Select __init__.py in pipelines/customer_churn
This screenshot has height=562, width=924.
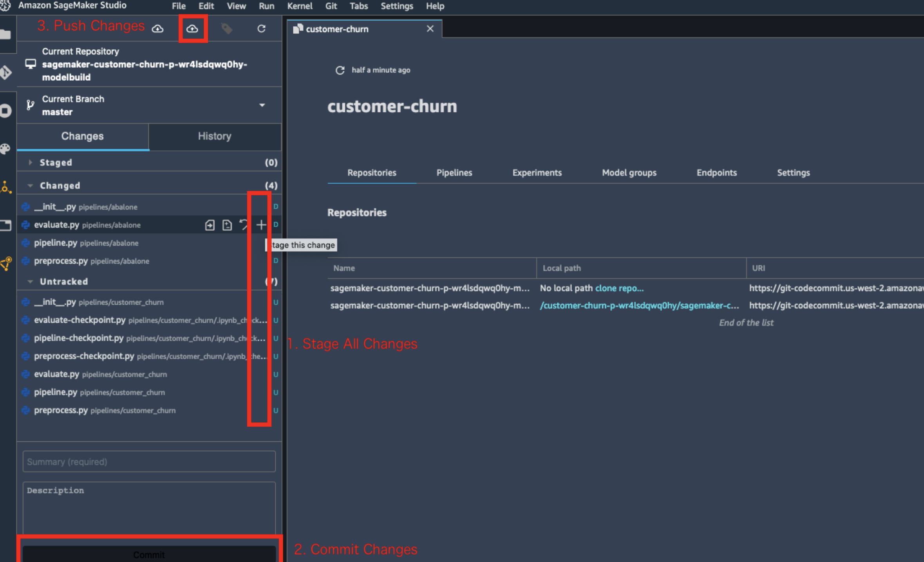coord(149,302)
